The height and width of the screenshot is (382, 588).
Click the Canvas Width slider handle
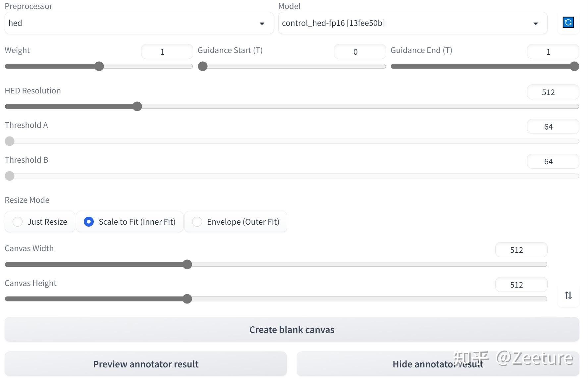[187, 264]
